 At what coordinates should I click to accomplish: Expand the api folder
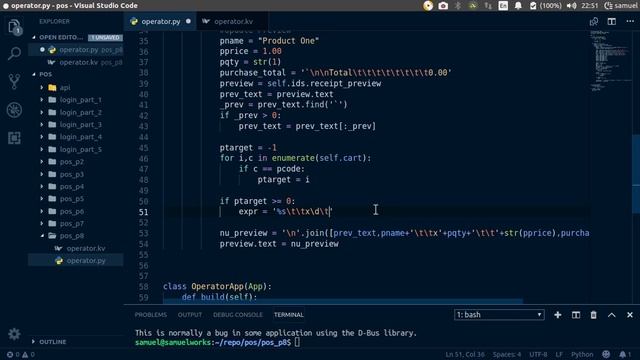coord(42,87)
